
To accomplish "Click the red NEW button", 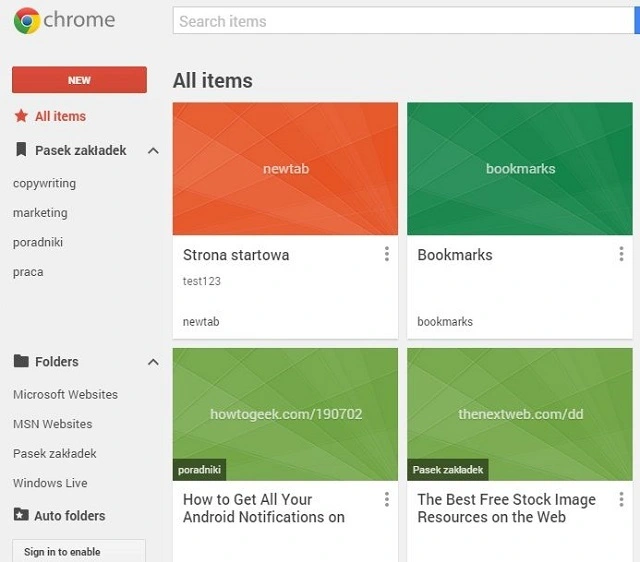I will tap(79, 80).
